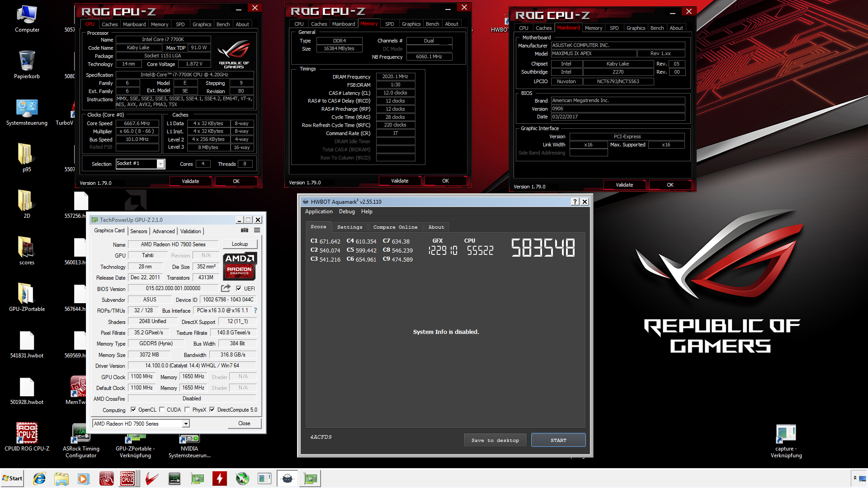868x488 pixels.
Task: Click Validate in Mainboard CPU-Z window
Action: tap(624, 185)
